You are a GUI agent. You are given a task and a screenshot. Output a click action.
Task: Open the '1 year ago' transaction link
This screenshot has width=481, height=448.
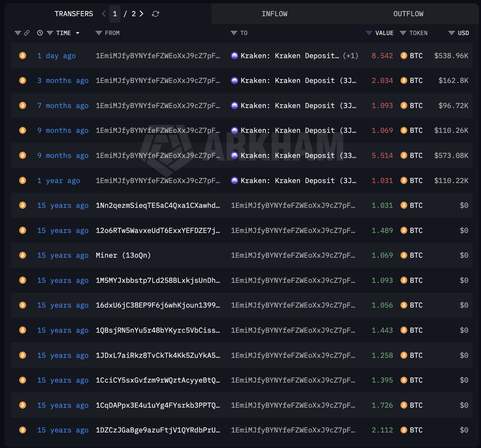pyautogui.click(x=58, y=181)
